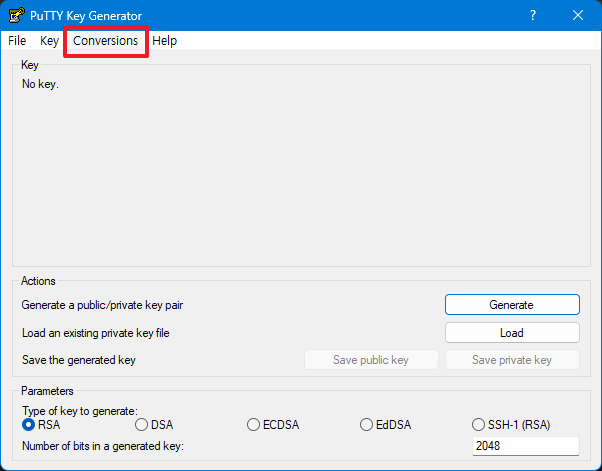Open the Key menu
Viewport: 602px width, 471px height.
(x=49, y=41)
